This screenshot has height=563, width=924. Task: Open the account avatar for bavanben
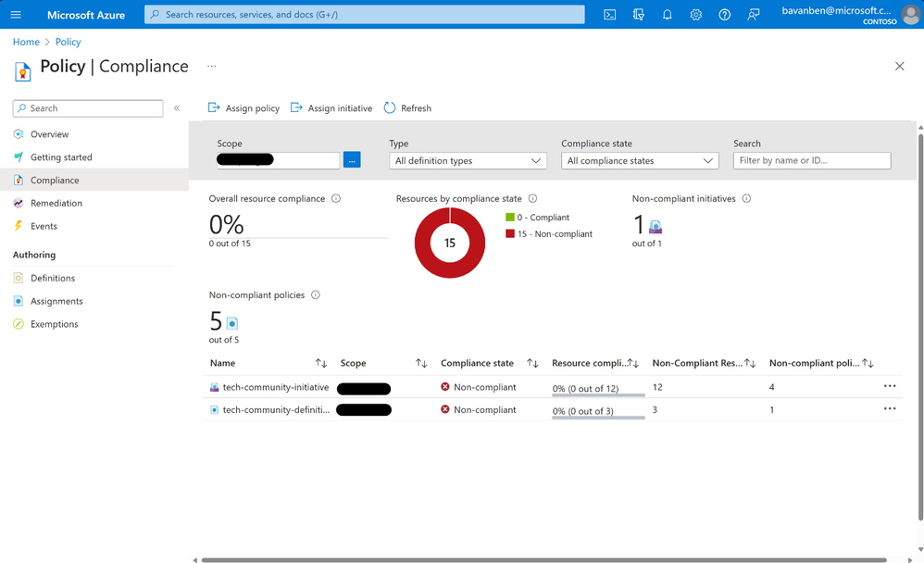[910, 15]
